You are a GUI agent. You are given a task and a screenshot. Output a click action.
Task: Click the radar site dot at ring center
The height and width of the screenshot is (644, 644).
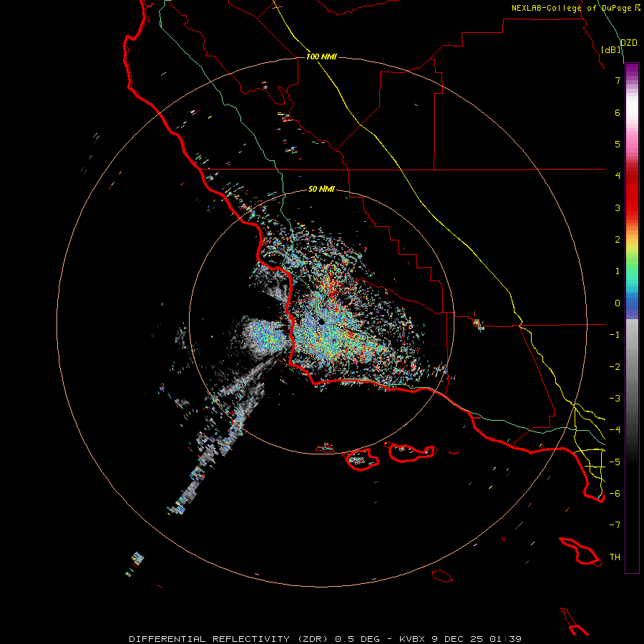[321, 321]
